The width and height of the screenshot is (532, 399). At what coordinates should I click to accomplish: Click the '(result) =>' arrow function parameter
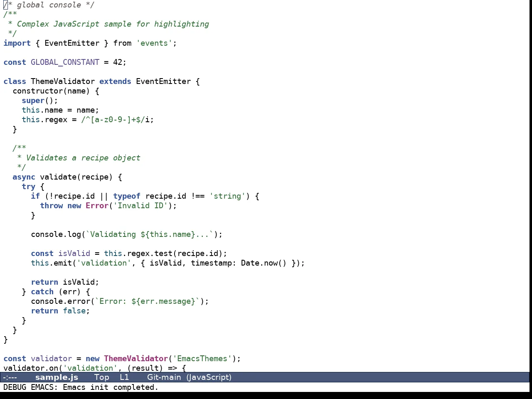pos(152,368)
